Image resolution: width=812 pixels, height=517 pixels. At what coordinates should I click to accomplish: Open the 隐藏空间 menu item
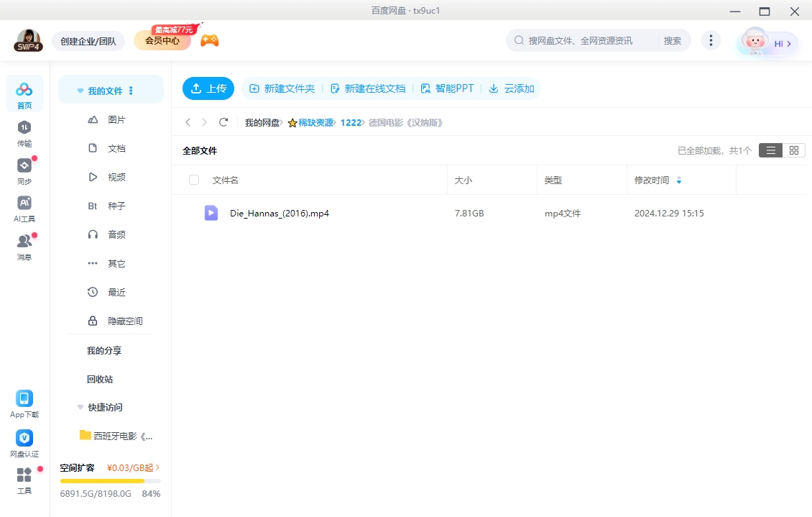click(x=124, y=321)
